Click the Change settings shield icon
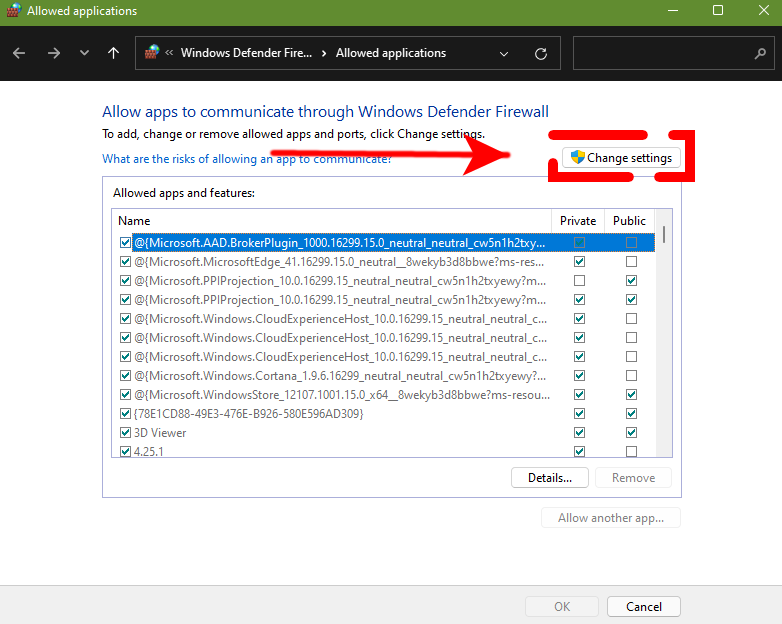Image resolution: width=782 pixels, height=624 pixels. [x=578, y=157]
